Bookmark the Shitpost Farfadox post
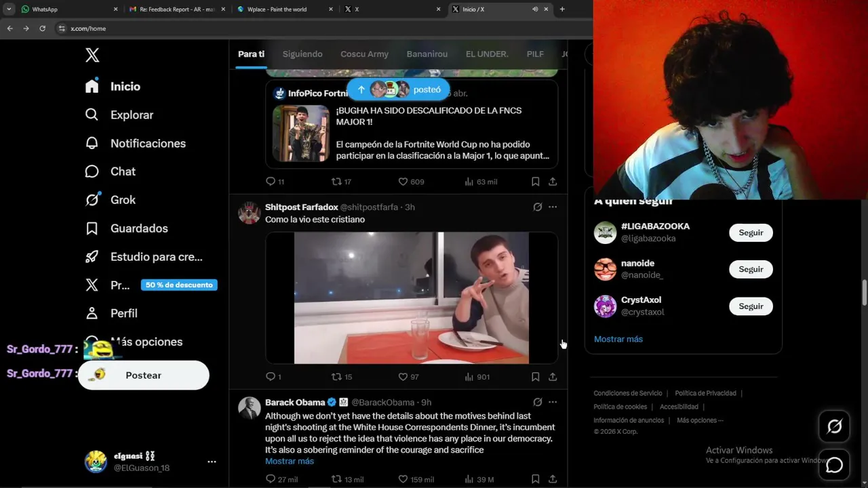 click(x=535, y=377)
